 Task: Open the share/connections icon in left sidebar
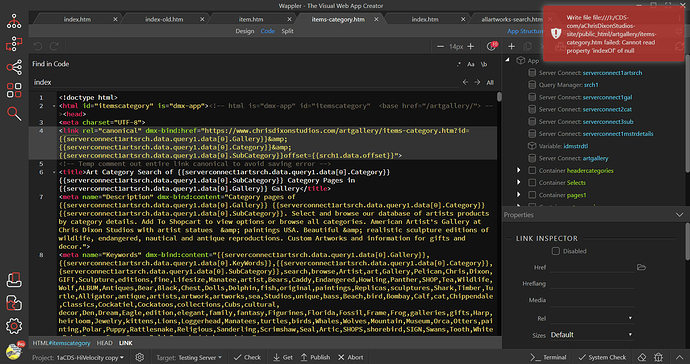click(x=14, y=67)
